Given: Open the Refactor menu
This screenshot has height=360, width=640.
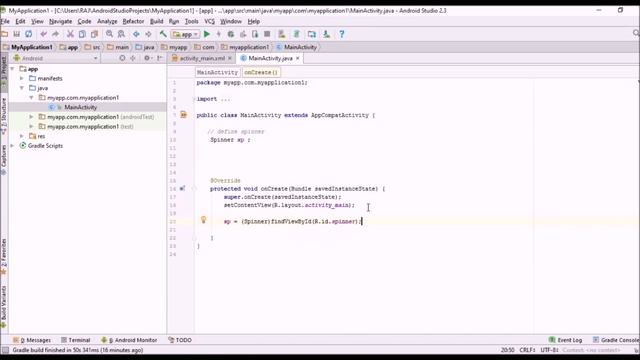Looking at the screenshot, I should (133, 21).
